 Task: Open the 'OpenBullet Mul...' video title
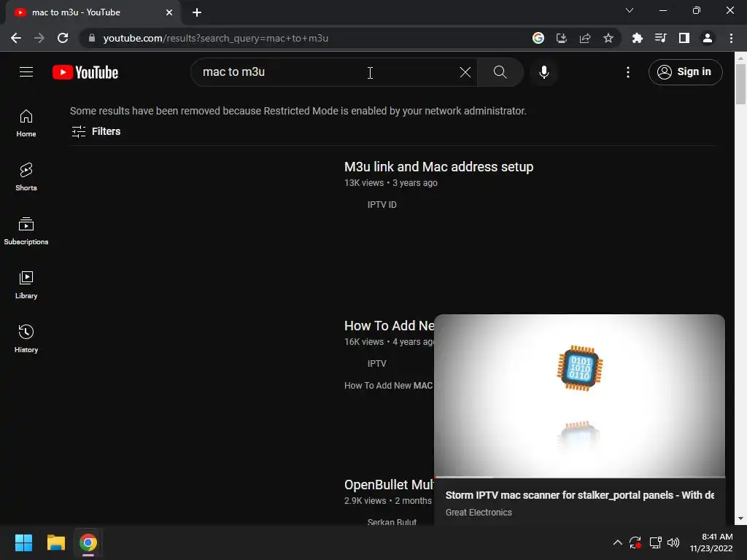[389, 485]
